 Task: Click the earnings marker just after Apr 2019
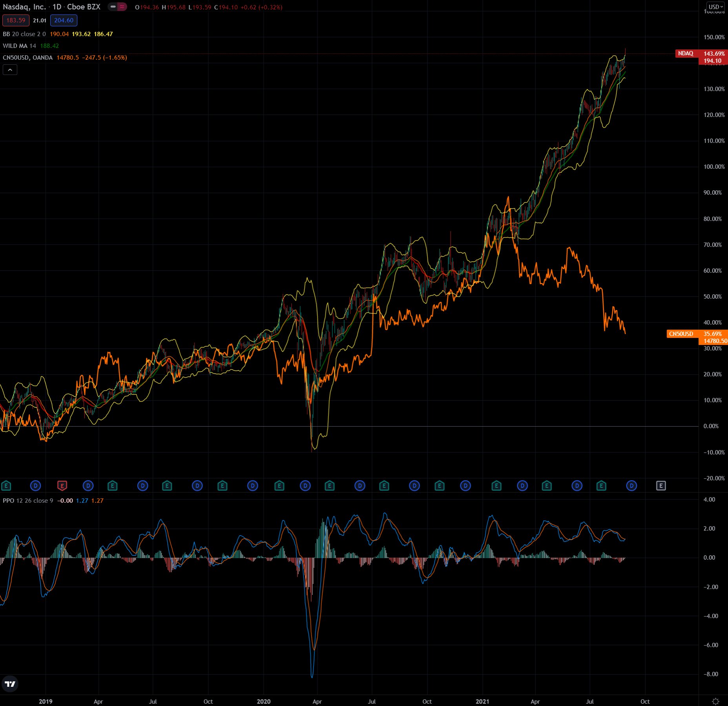click(113, 486)
